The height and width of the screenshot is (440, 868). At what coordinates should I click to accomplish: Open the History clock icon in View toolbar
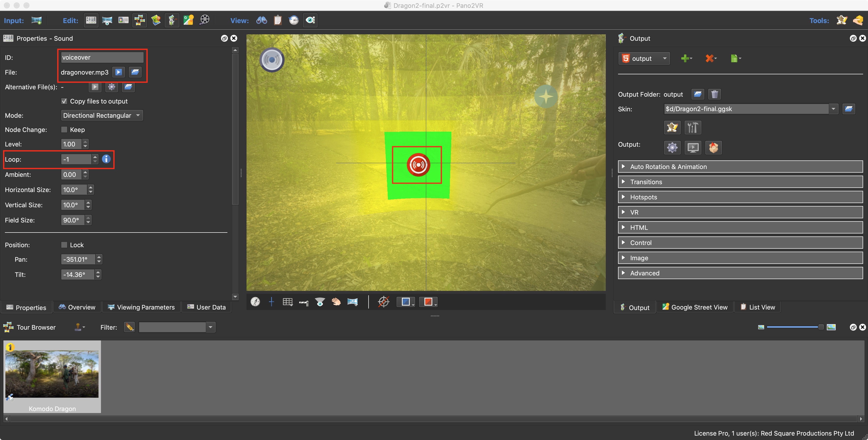(294, 20)
